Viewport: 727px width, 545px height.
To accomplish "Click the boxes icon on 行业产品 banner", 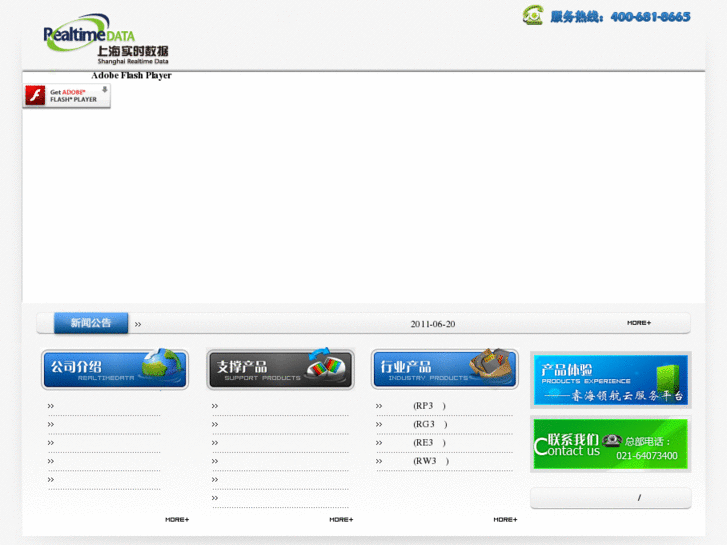I will coord(491,363).
